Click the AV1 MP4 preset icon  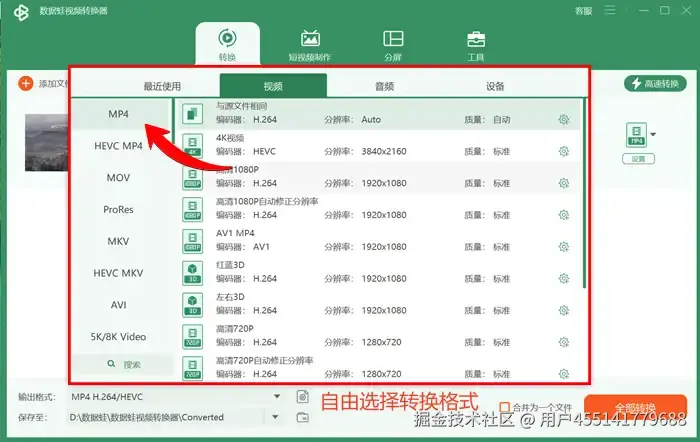tap(192, 241)
